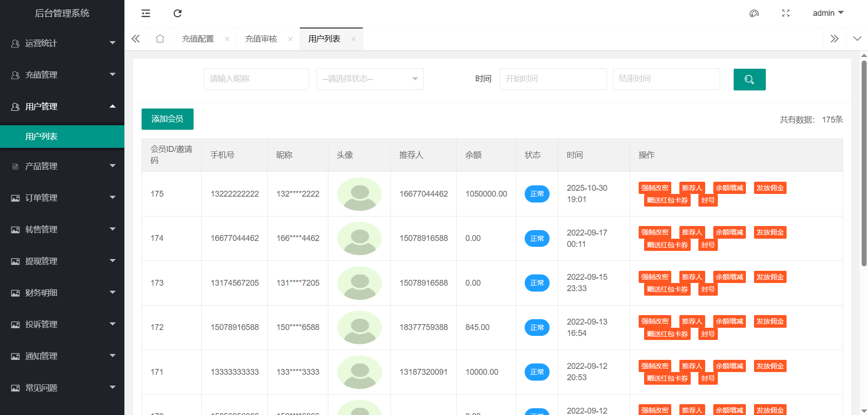Collapse the sidebar with menu fold icon

146,13
